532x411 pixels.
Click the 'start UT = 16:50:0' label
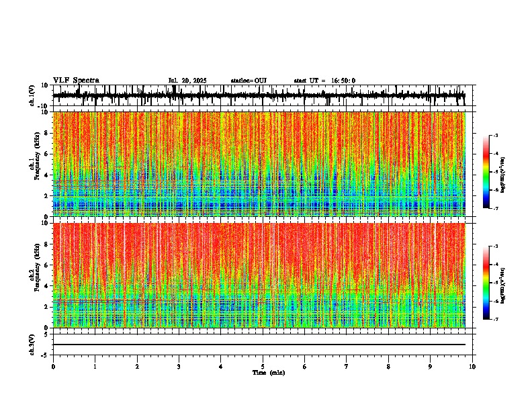[324, 81]
